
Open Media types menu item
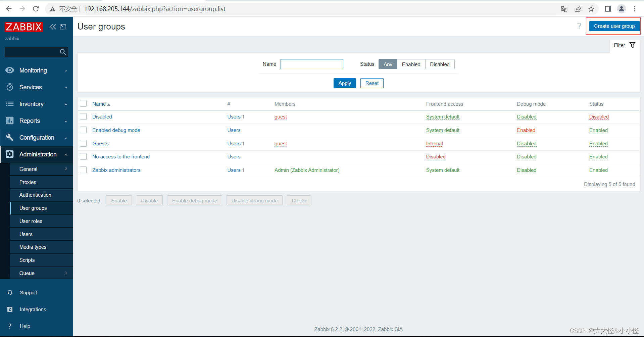tap(41, 247)
